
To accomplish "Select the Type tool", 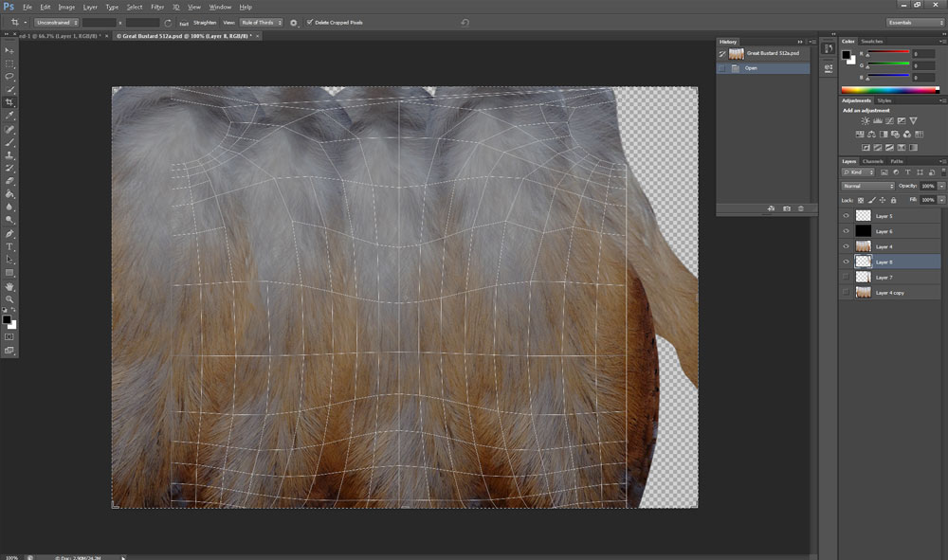I will coord(9,246).
